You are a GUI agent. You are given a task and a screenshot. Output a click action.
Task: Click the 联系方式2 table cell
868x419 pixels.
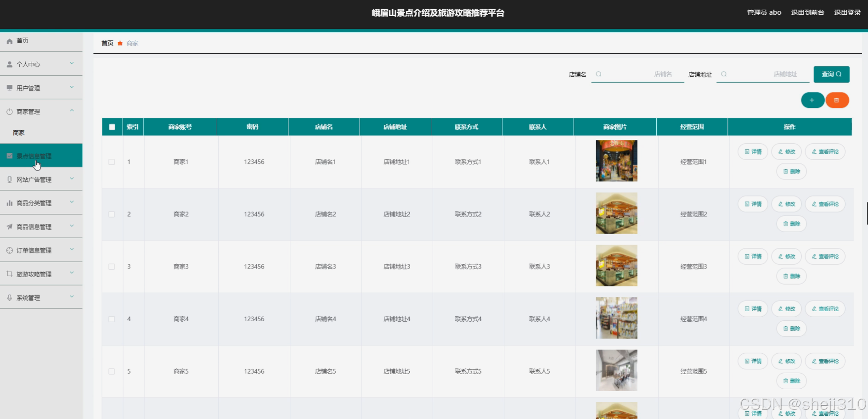tap(468, 214)
